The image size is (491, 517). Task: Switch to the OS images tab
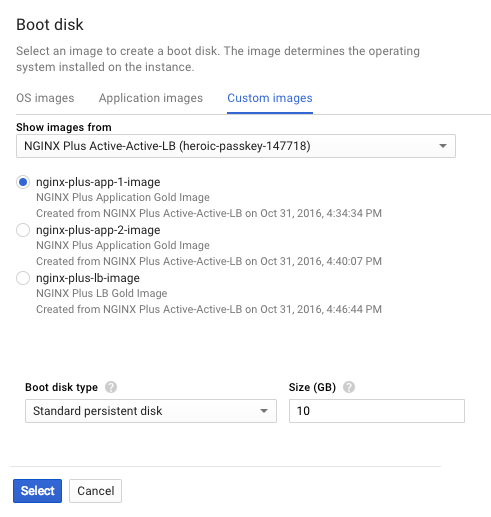(x=45, y=98)
